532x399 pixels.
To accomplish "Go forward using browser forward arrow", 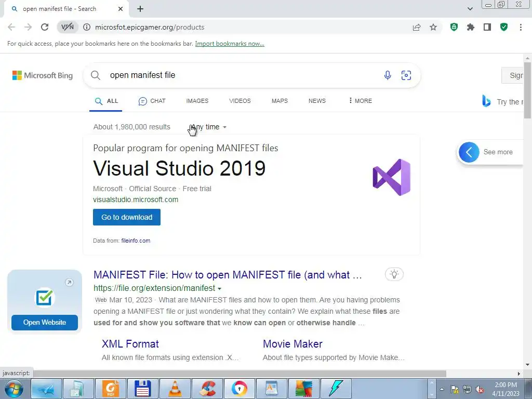I will pos(28,27).
